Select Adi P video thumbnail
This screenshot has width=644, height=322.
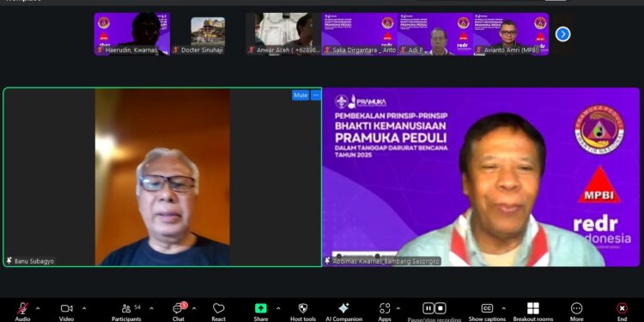[x=435, y=33]
